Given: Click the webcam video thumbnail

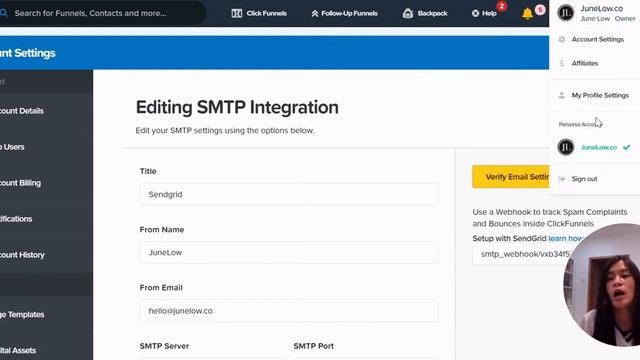Looking at the screenshot, I should [x=602, y=285].
